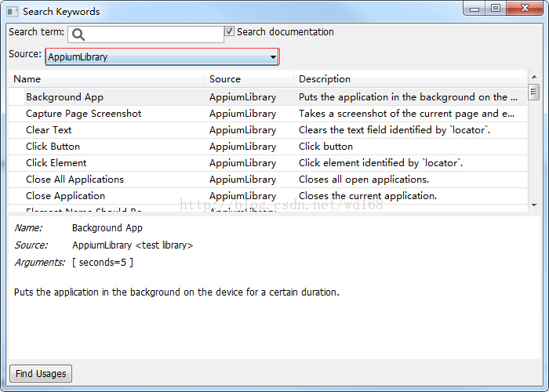Click the list scrollbar up arrow

click(534, 77)
